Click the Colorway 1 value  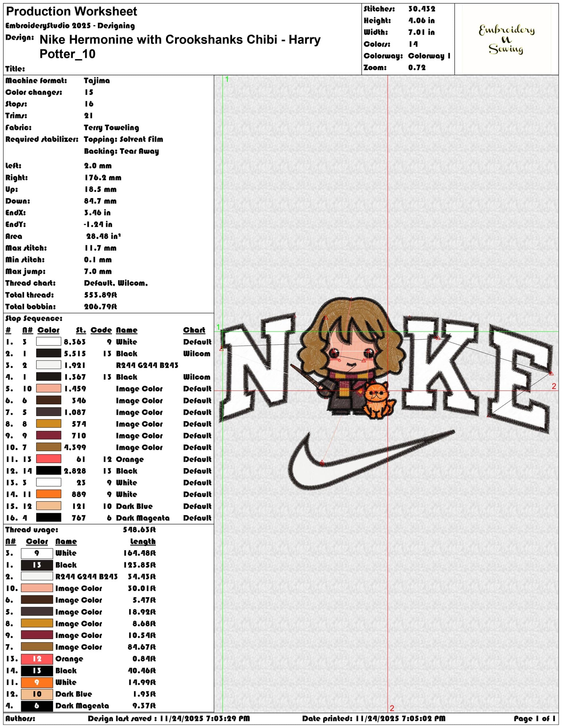click(x=429, y=56)
